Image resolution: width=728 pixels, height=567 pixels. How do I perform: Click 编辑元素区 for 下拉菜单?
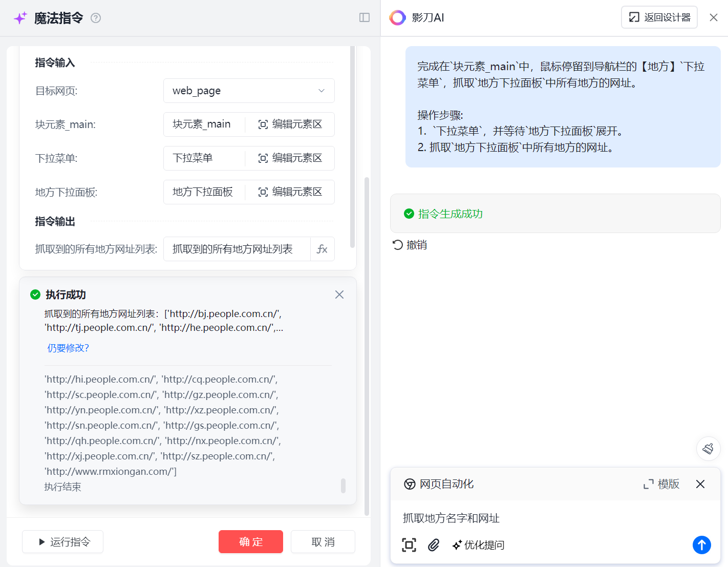pyautogui.click(x=290, y=158)
